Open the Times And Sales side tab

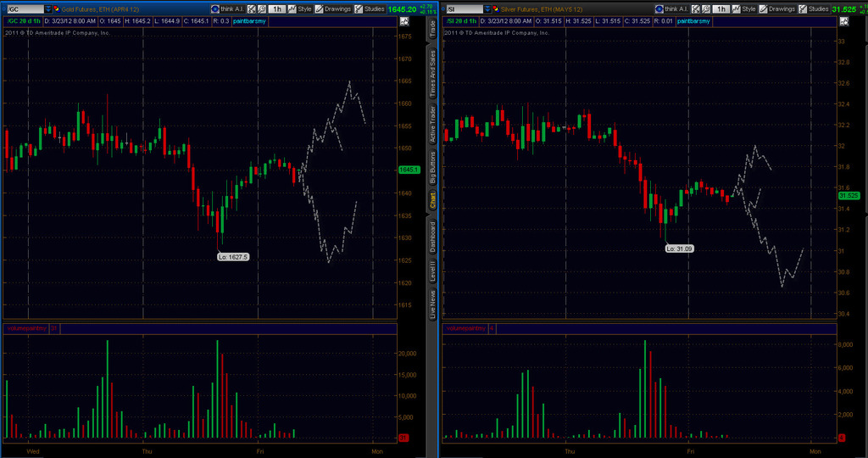coord(432,73)
